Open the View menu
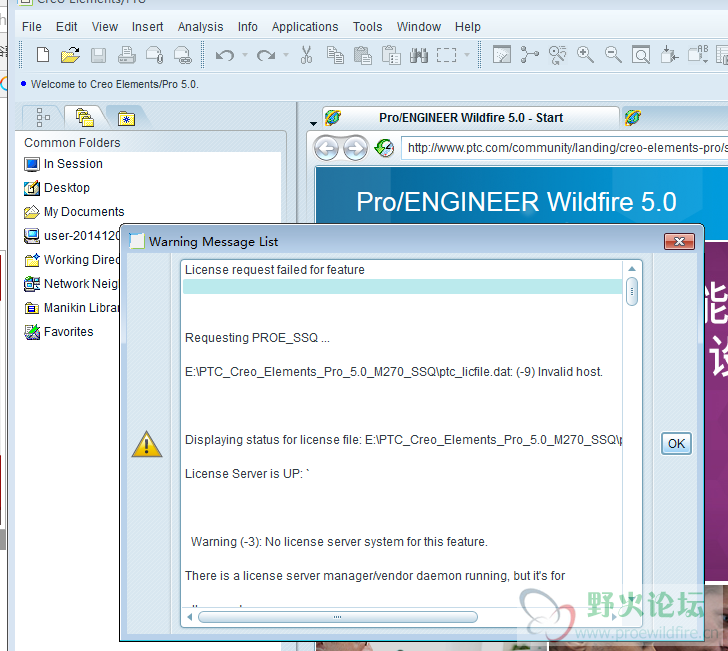Viewport: 728px width, 651px height. [104, 27]
